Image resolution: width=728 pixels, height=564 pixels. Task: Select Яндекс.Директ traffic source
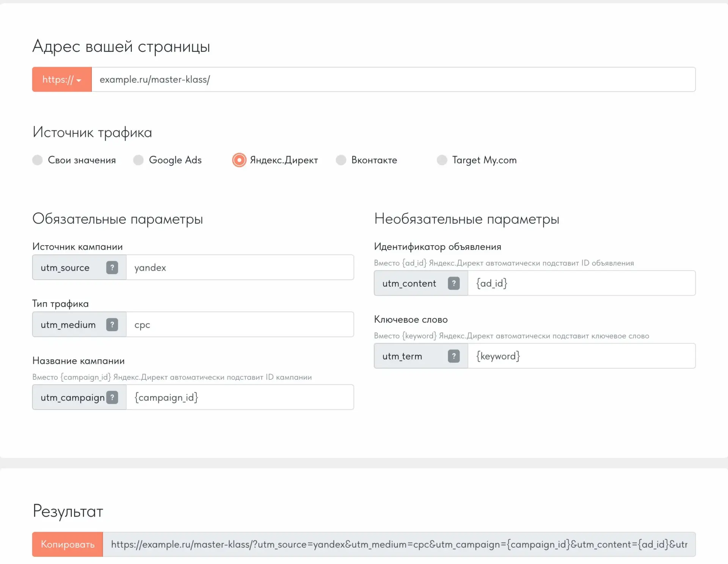click(239, 160)
